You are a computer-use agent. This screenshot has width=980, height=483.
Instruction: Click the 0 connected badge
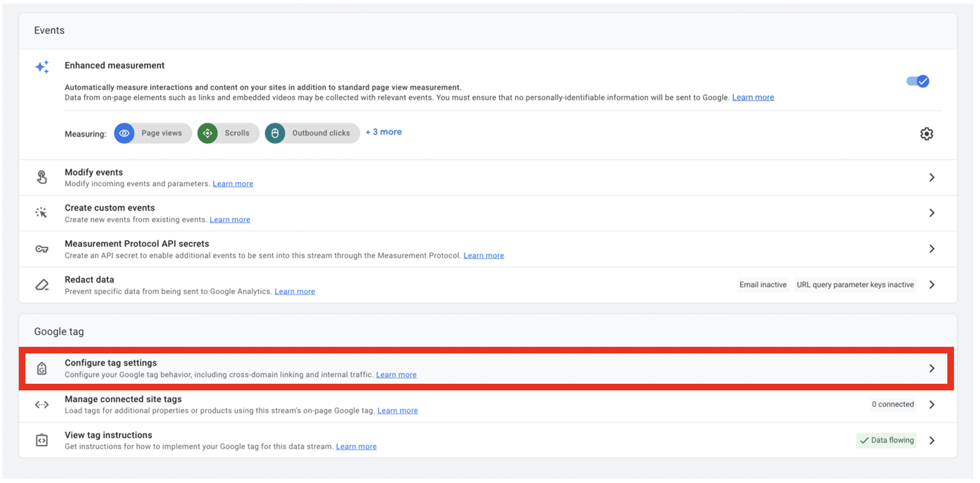click(x=893, y=404)
